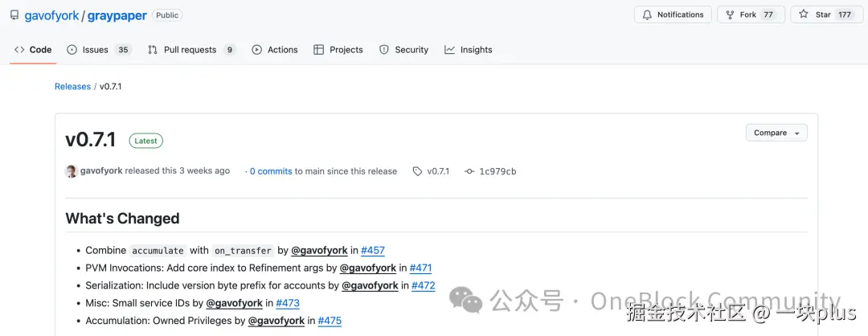
Task: Click the 'accumulate' code text
Action: click(158, 251)
